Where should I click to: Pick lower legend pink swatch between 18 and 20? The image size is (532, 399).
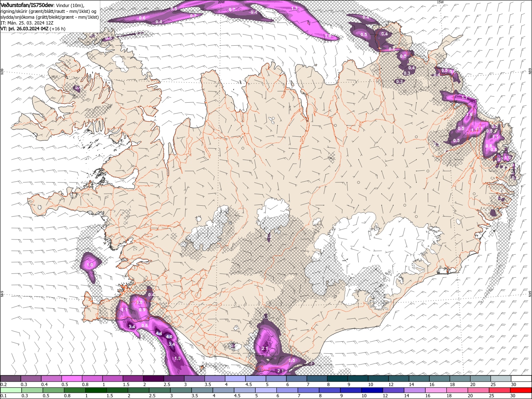coord(457,390)
